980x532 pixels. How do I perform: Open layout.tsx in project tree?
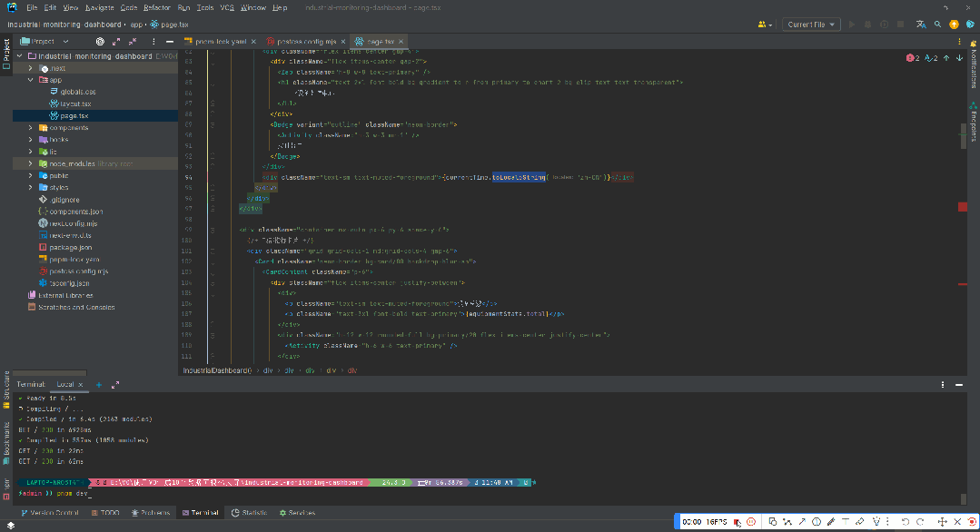[x=75, y=103]
